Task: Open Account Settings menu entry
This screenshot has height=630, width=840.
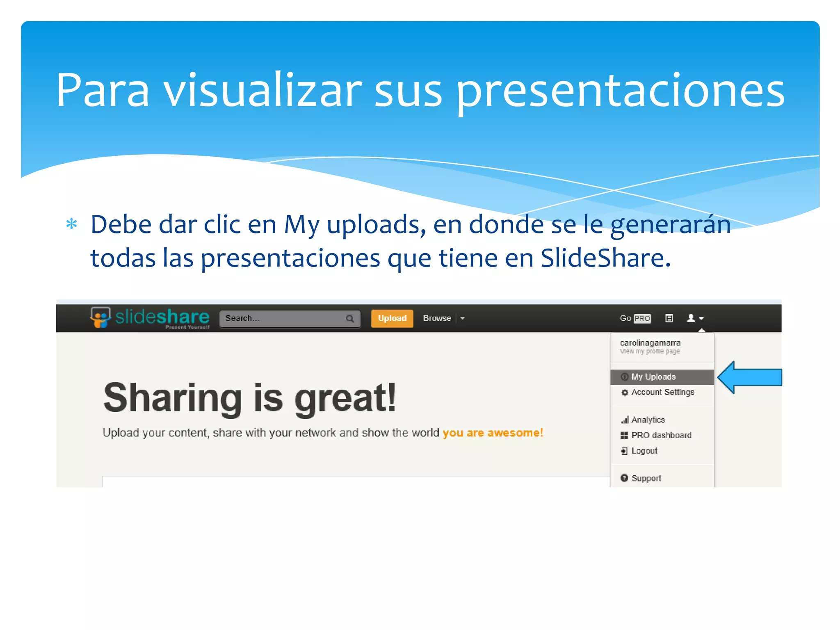Action: (x=662, y=392)
